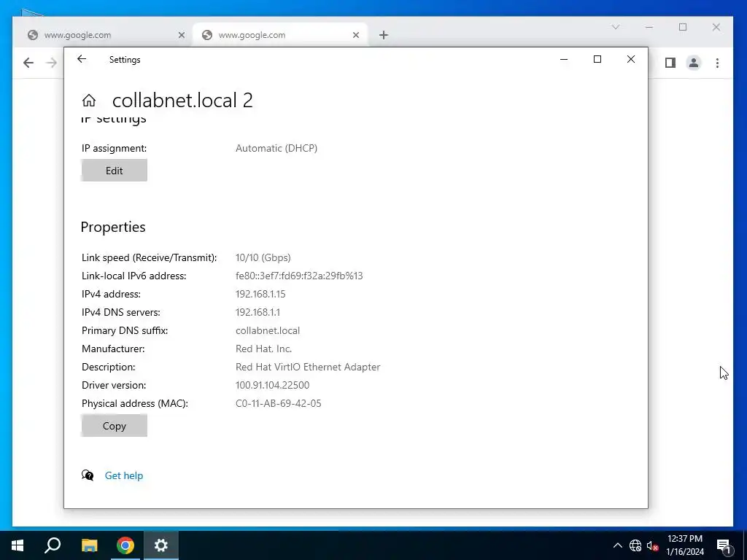Click the MAC address C0-11-AB-69-42-05
The width and height of the screenshot is (747, 560).
pos(278,403)
